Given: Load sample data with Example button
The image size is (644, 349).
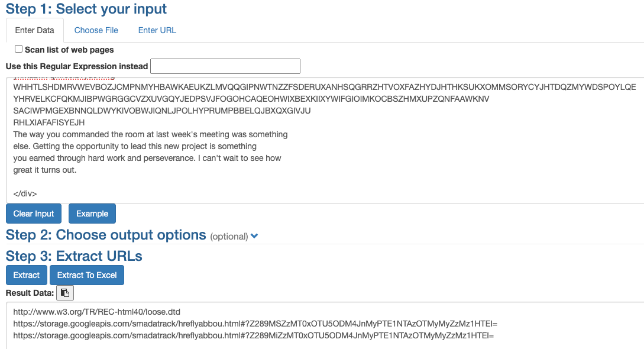Looking at the screenshot, I should pyautogui.click(x=92, y=214).
